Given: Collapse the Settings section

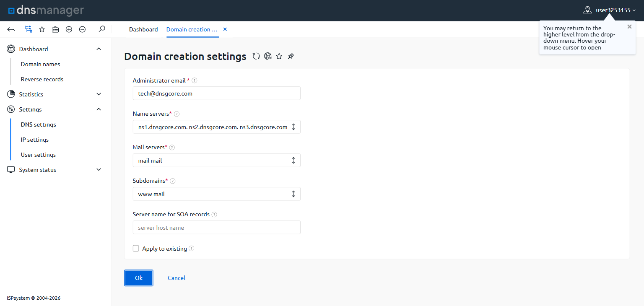Looking at the screenshot, I should coord(99,109).
